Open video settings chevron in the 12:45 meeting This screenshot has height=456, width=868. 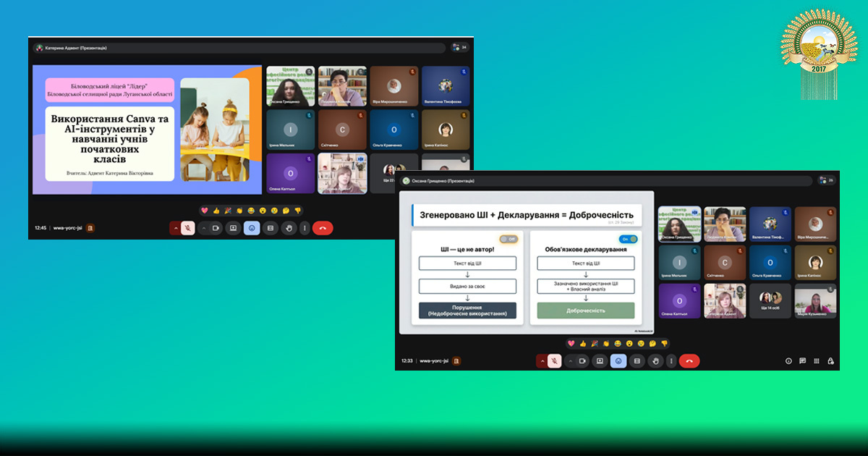click(203, 228)
